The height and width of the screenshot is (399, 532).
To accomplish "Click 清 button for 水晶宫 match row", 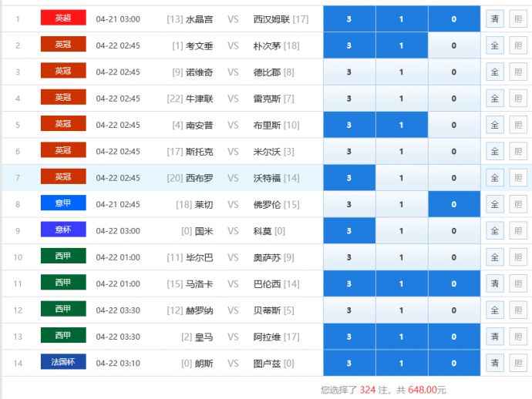I will click(494, 18).
